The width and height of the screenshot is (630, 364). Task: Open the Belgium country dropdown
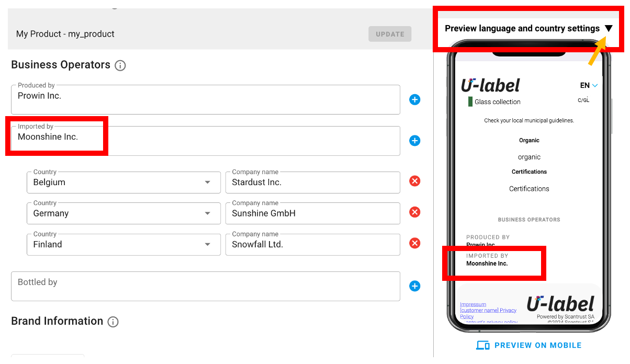coord(123,182)
